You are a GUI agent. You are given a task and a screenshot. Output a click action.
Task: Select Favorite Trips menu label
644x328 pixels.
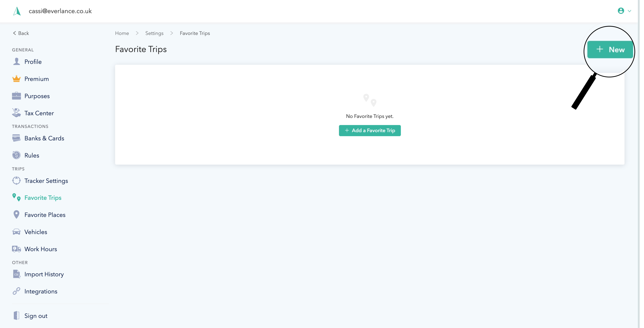click(43, 198)
